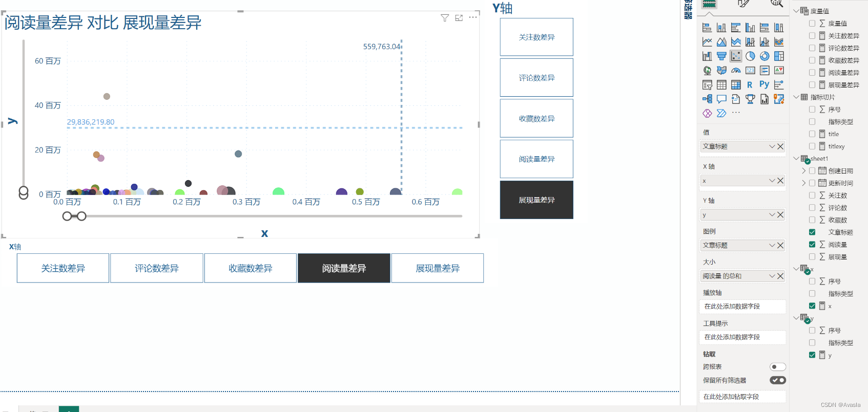Check the 评论数差异 measure checkbox
The image size is (868, 412).
pos(812,48)
